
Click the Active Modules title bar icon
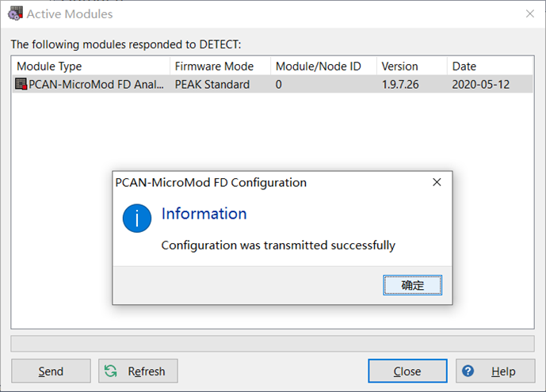[14, 13]
